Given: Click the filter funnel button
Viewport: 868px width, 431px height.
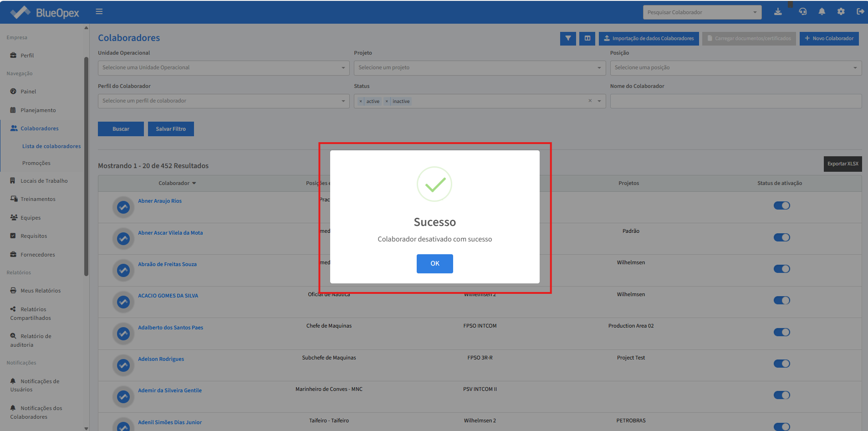Looking at the screenshot, I should click(x=568, y=38).
